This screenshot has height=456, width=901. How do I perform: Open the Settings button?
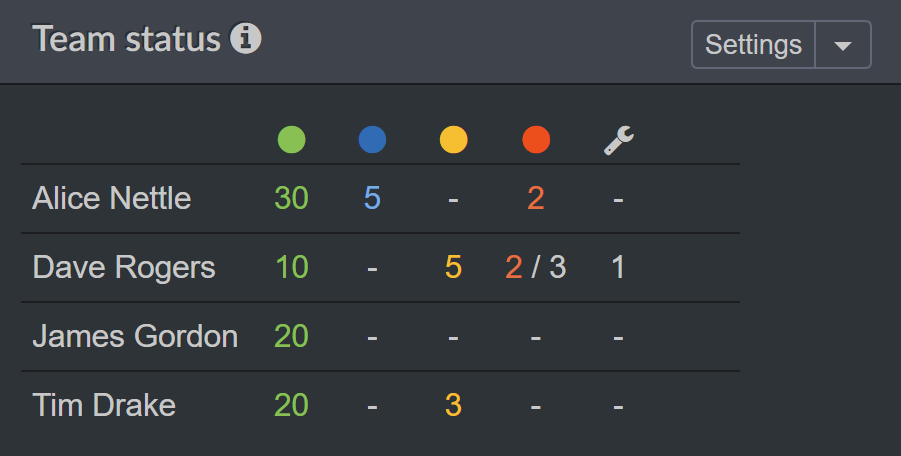(x=753, y=45)
